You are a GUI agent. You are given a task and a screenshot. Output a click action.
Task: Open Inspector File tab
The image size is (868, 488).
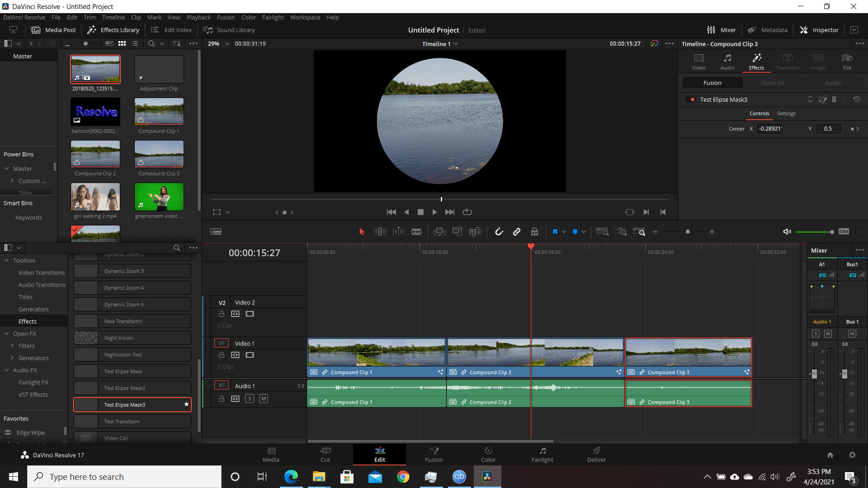tap(847, 61)
